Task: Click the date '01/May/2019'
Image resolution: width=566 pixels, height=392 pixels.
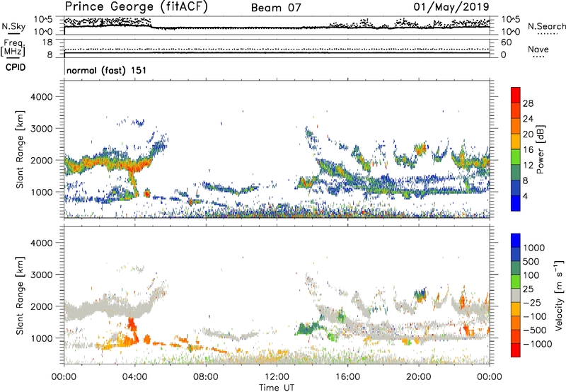Action: tap(451, 7)
